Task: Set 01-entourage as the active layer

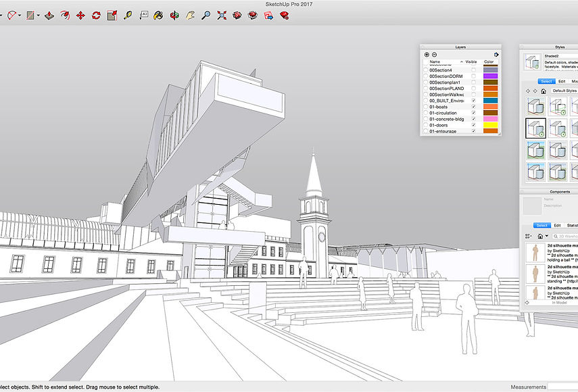Action: click(x=426, y=131)
